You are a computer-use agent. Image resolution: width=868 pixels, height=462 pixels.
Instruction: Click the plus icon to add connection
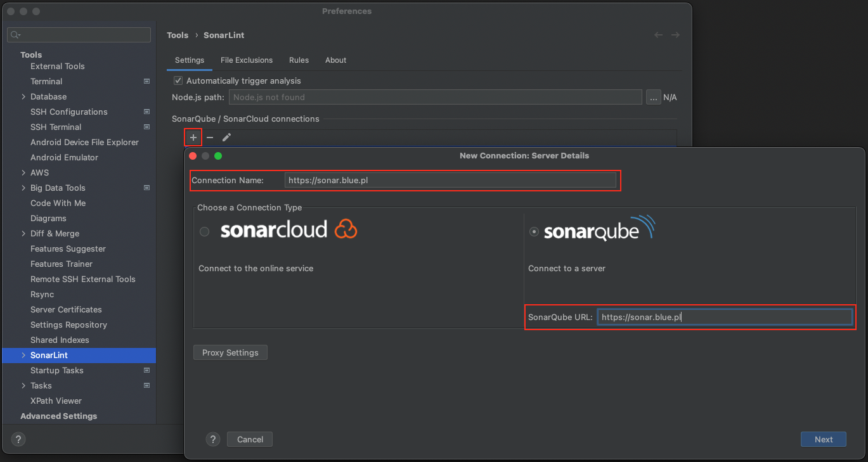point(193,138)
